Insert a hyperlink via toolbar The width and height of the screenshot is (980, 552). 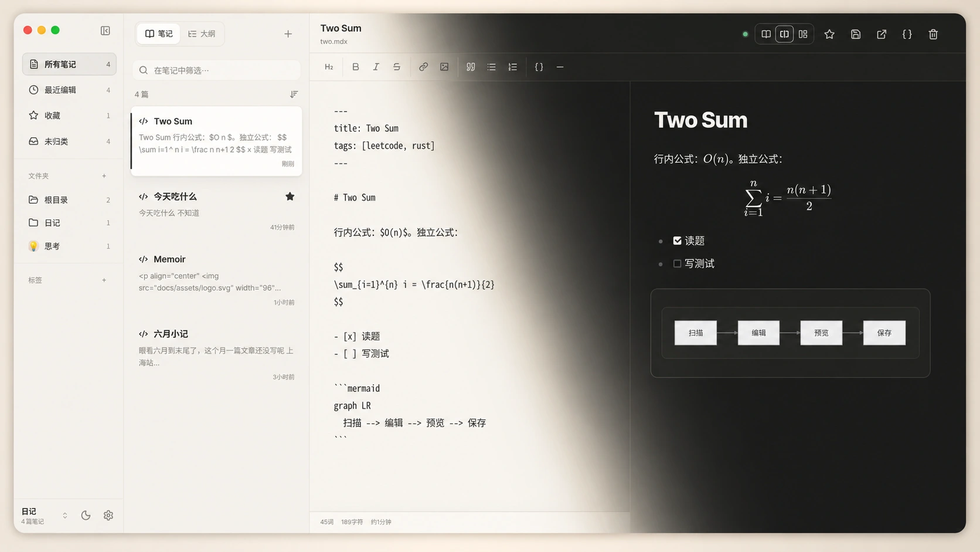click(x=423, y=67)
